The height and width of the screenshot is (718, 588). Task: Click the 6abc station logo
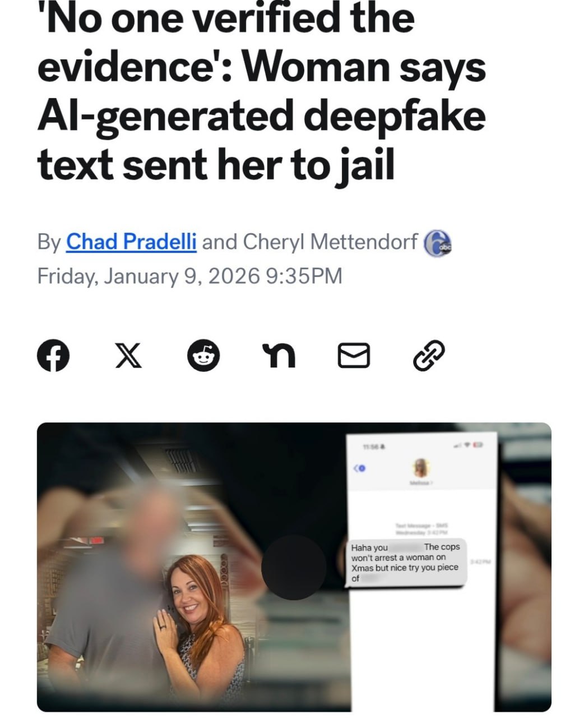438,243
